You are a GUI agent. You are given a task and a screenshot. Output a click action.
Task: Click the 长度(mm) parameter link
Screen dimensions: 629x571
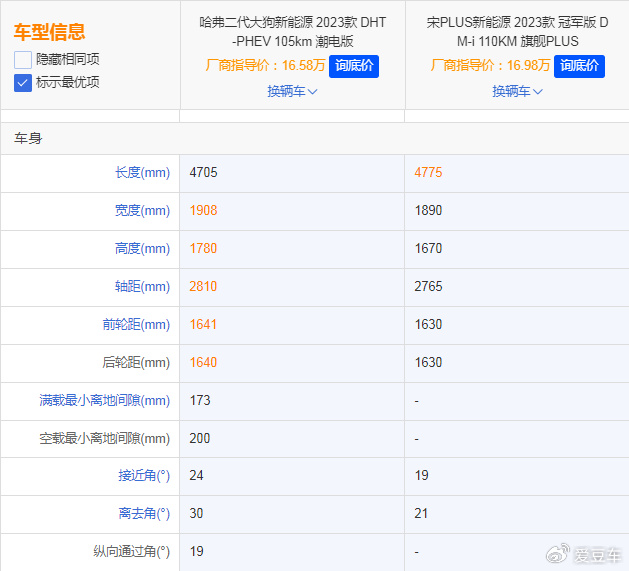click(142, 173)
